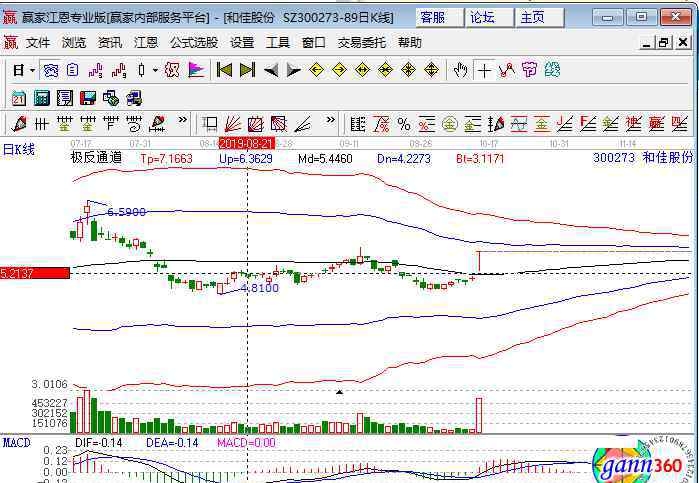Click the red 5.2137 price label
The height and width of the screenshot is (483, 699).
(x=35, y=273)
